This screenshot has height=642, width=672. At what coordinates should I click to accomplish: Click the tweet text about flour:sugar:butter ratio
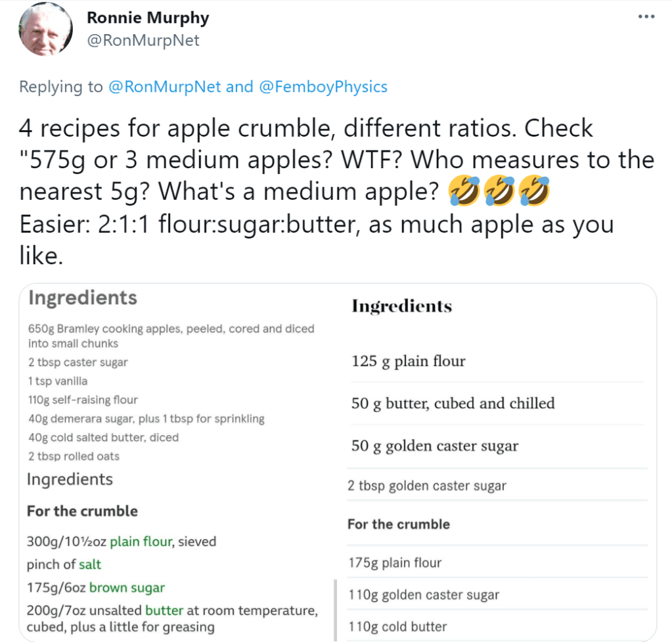pos(315,224)
